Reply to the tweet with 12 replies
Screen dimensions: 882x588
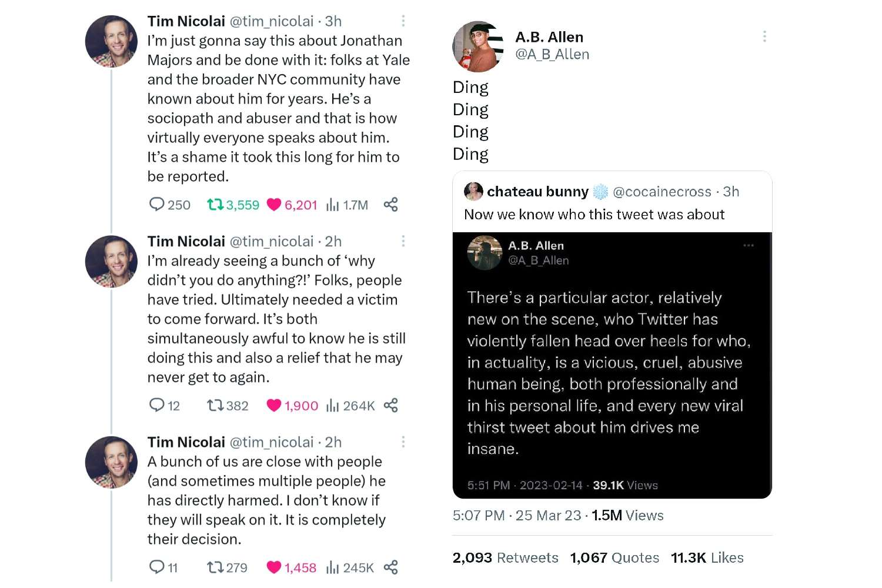click(156, 405)
